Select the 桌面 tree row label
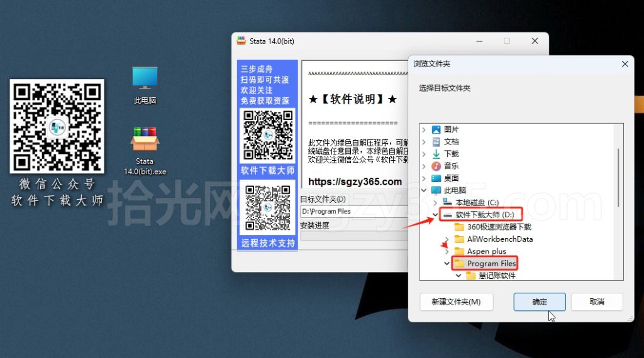The image size is (644, 358). pos(451,178)
